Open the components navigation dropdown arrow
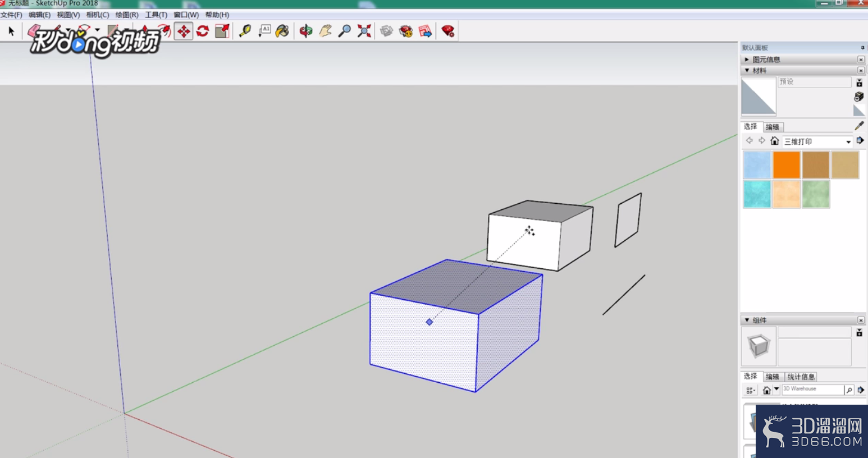This screenshot has width=868, height=458. (776, 389)
